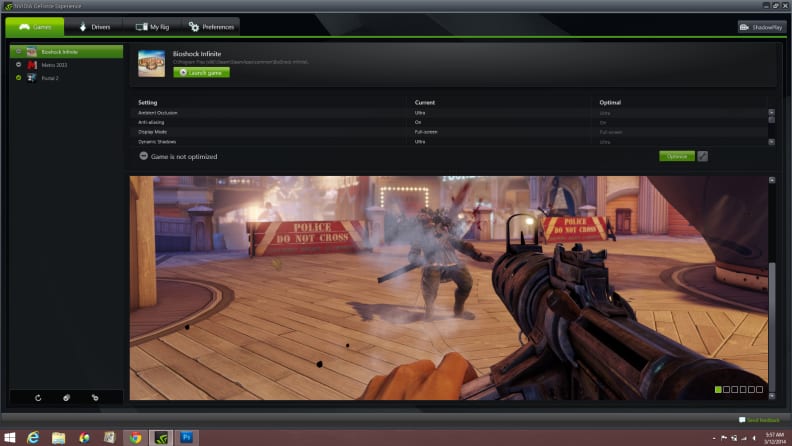Click the Anti-aliasing setting row
This screenshot has height=446, width=792.
pos(449,122)
